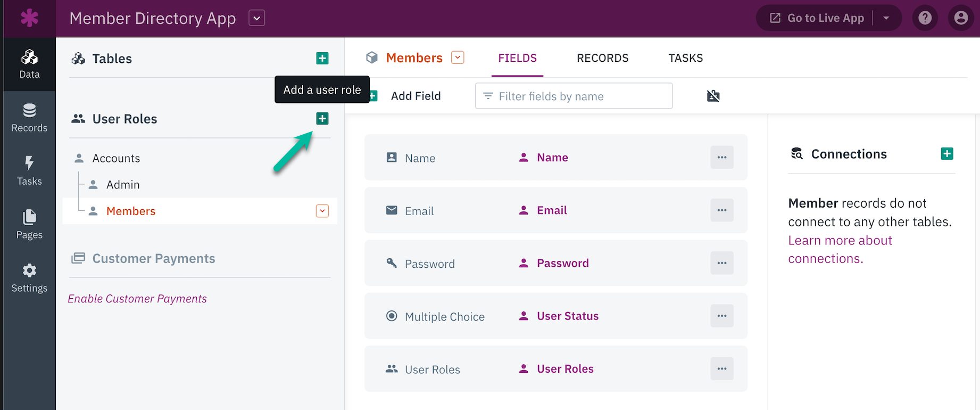Open the options menu for Email field
The height and width of the screenshot is (410, 980).
coord(722,210)
